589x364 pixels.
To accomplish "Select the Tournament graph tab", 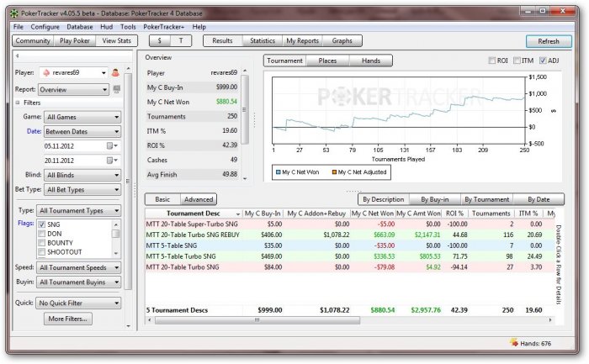I will click(284, 61).
